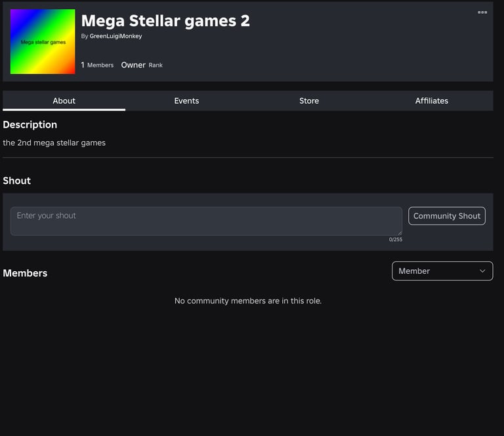Focus the Enter your shout text box

206,221
